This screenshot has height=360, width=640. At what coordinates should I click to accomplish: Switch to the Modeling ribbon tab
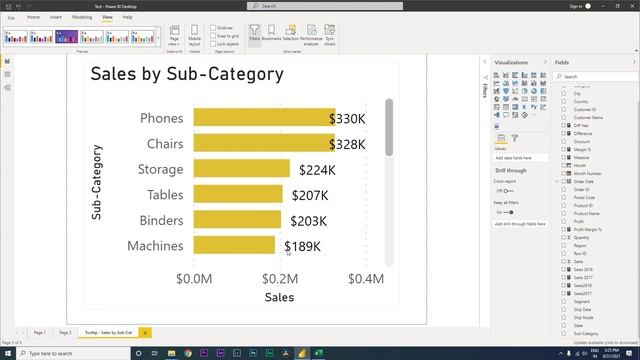[x=82, y=17]
